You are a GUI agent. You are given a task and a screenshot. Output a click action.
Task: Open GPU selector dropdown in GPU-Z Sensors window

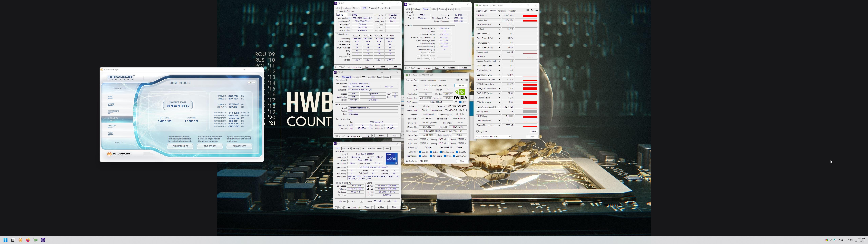(493, 137)
